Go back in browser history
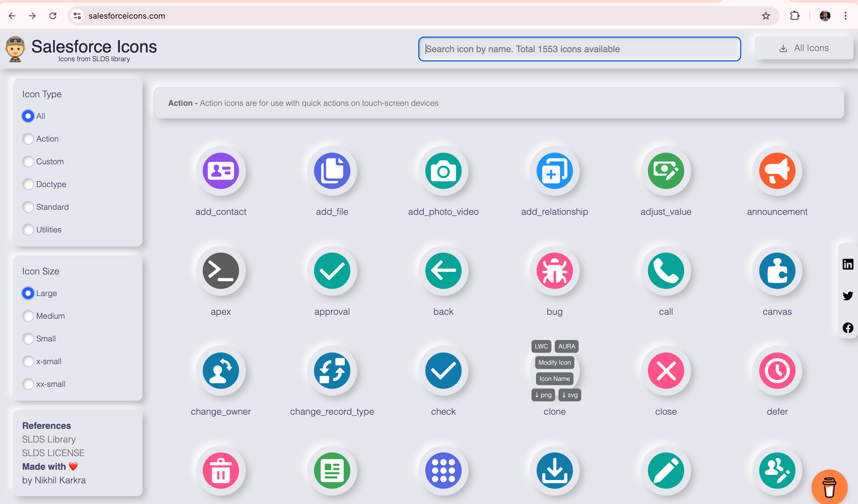This screenshot has width=858, height=504. click(x=12, y=16)
